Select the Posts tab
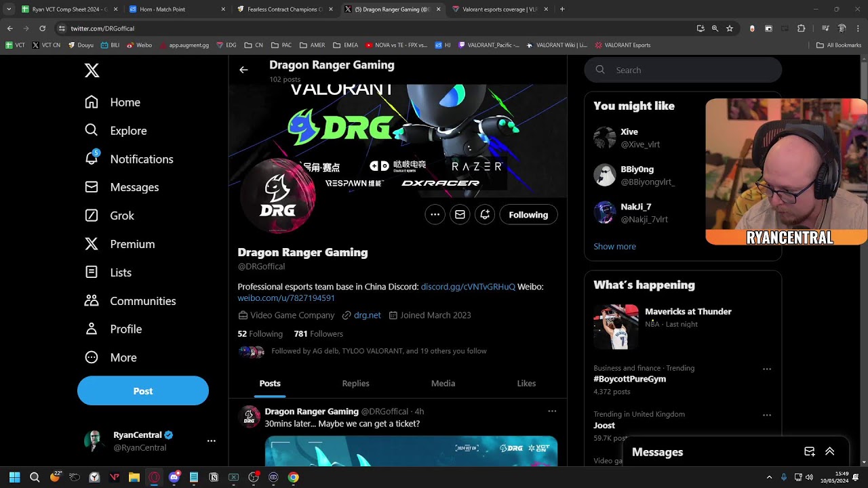This screenshot has width=868, height=488. pos(270,384)
